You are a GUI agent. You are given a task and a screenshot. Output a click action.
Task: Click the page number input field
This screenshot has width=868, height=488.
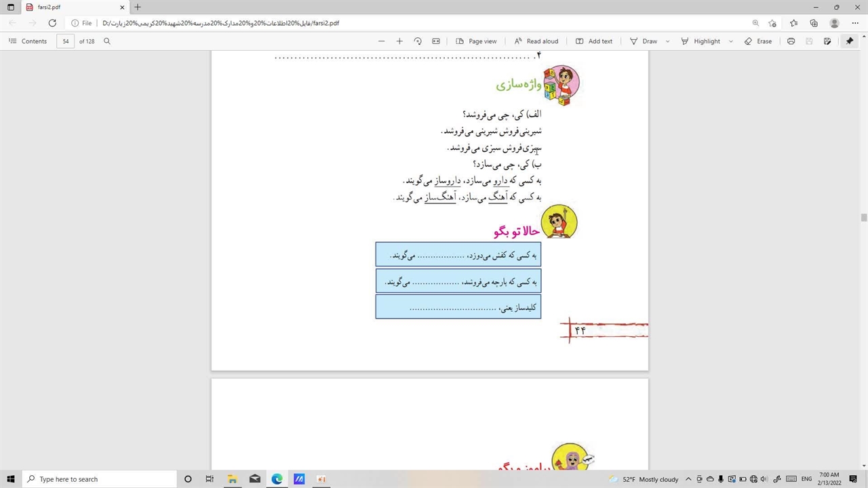tap(66, 41)
